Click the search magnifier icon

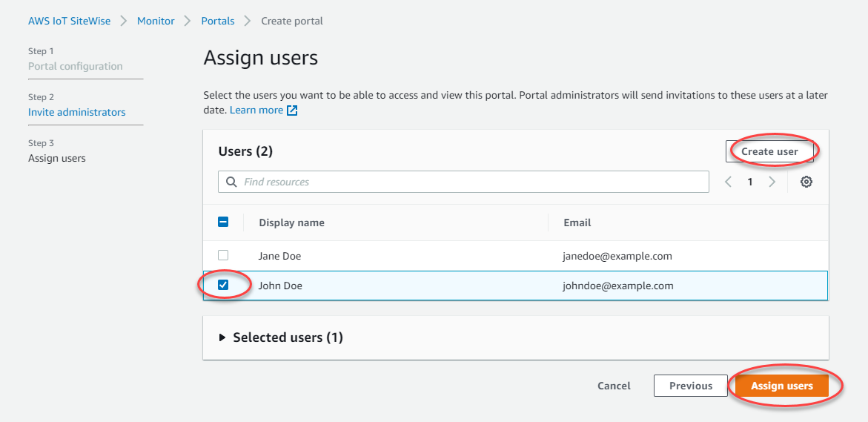click(x=231, y=182)
